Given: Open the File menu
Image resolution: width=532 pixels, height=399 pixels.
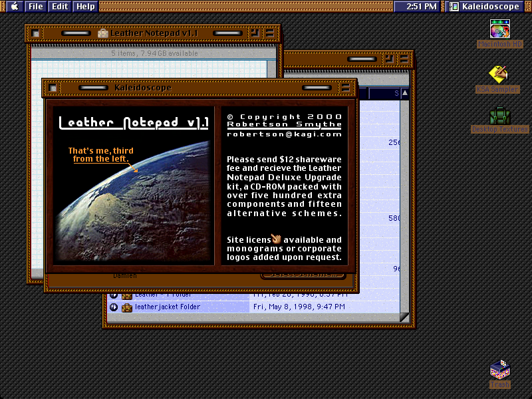Looking at the screenshot, I should click(36, 7).
